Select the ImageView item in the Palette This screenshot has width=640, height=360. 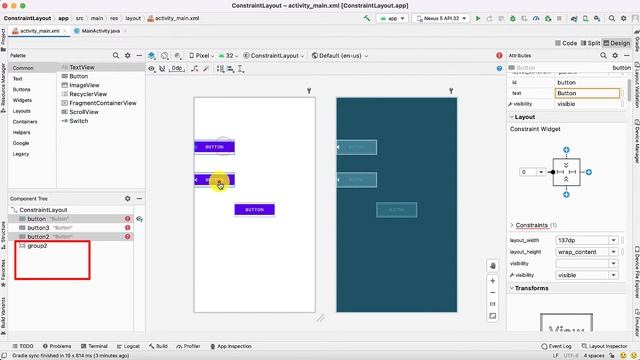(84, 85)
